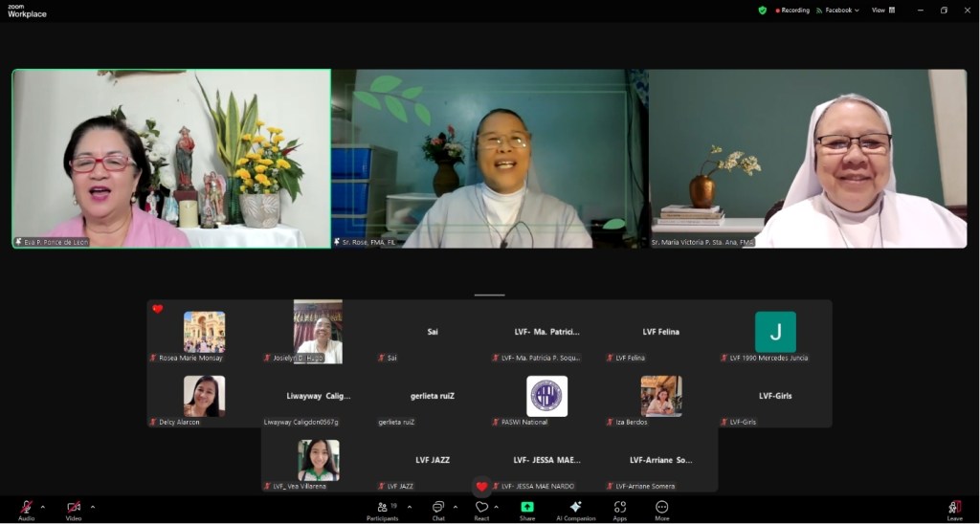This screenshot has height=524, width=980.
Task: Click the green encryption shield icon
Action: click(x=763, y=11)
